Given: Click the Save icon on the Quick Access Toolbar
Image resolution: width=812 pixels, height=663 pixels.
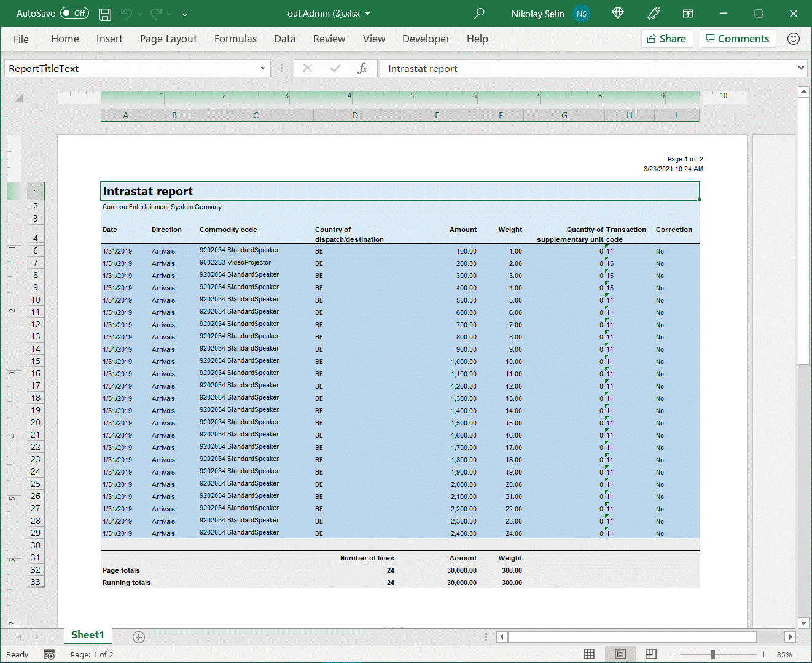Looking at the screenshot, I should tap(104, 14).
